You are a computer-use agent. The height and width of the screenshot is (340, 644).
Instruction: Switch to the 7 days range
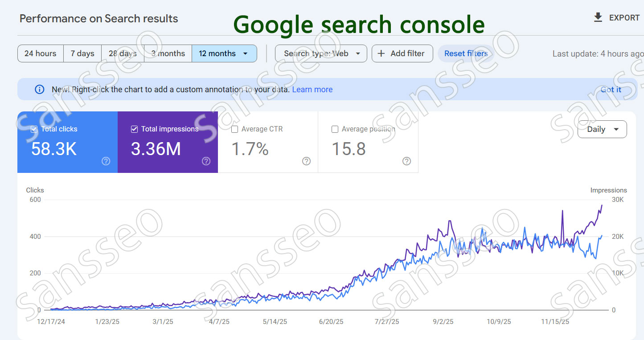[x=82, y=53]
